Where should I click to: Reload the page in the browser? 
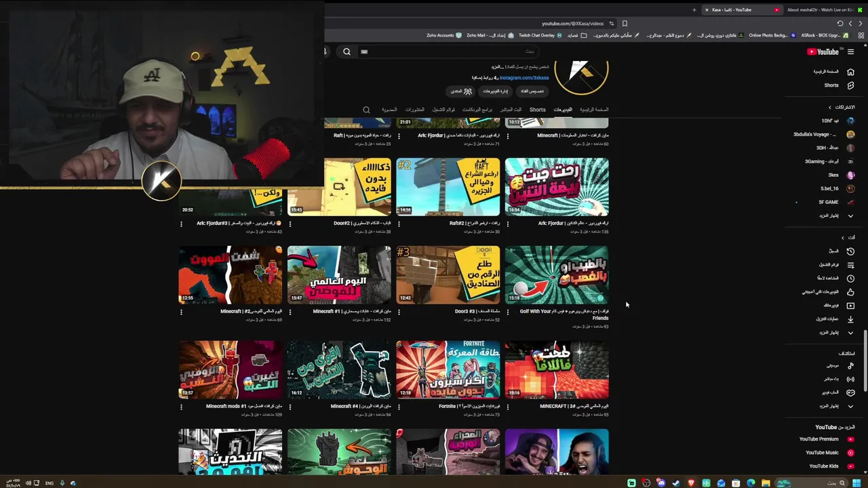840,24
